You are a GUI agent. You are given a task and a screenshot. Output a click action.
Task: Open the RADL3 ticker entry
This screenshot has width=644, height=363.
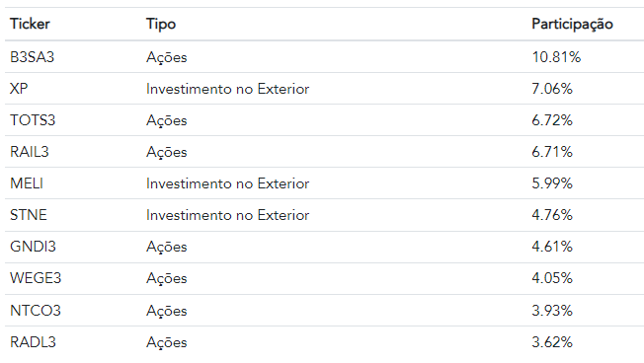pos(33,342)
